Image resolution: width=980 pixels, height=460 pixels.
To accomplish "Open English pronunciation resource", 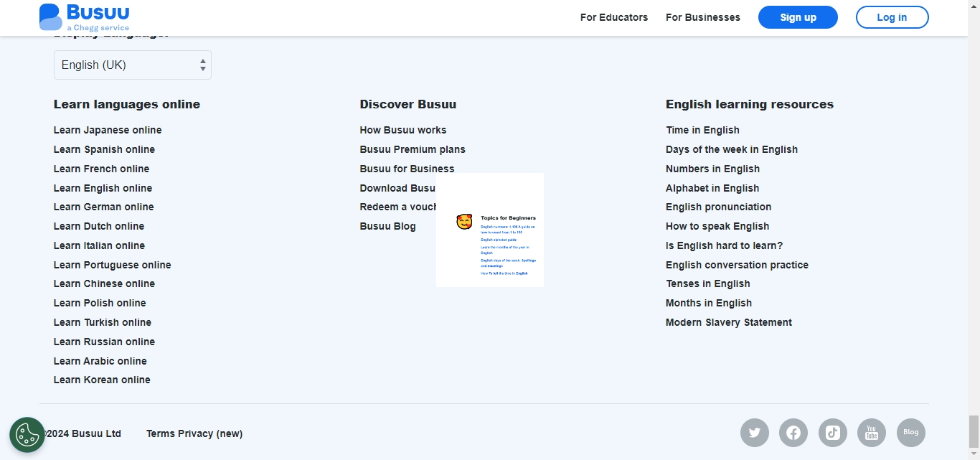I will (x=718, y=207).
